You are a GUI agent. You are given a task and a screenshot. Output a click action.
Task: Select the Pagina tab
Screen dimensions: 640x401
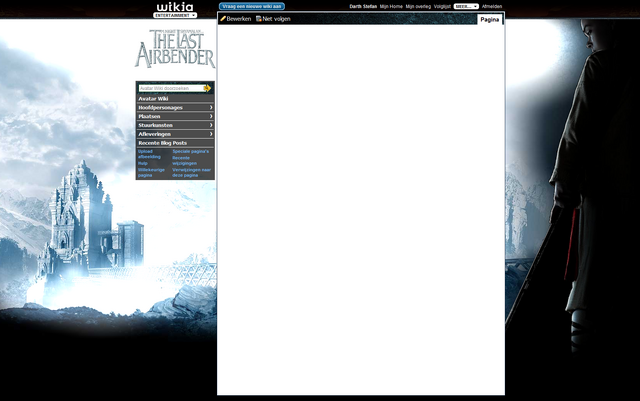point(489,20)
